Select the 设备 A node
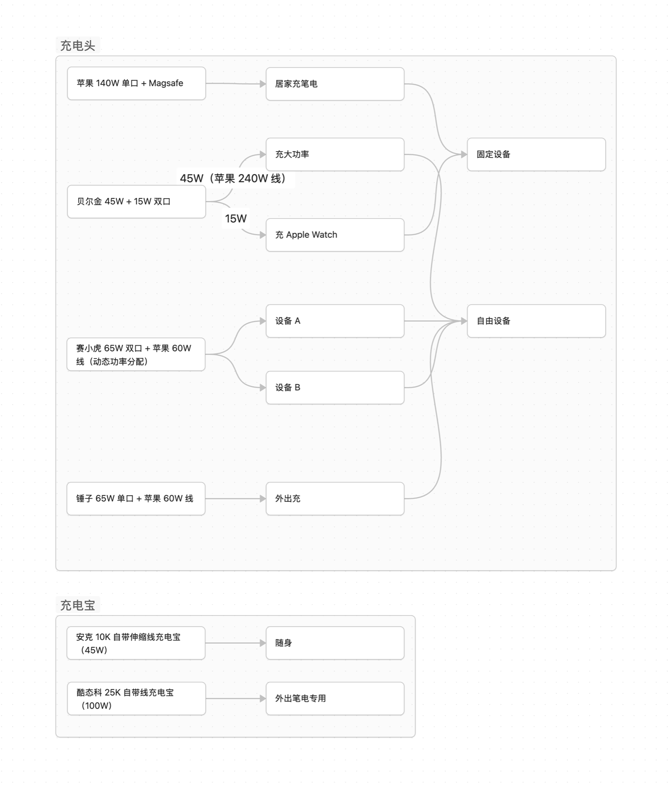Viewport: 672px width, 793px height. tap(335, 321)
